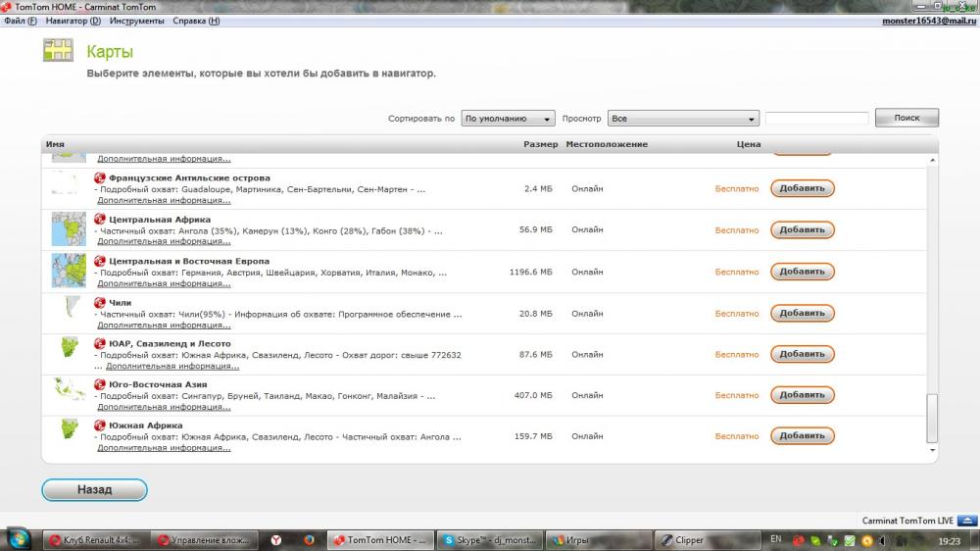Screen dimensions: 980x551
Task: Click the monster16543@mail.ru account link
Action: tap(929, 21)
